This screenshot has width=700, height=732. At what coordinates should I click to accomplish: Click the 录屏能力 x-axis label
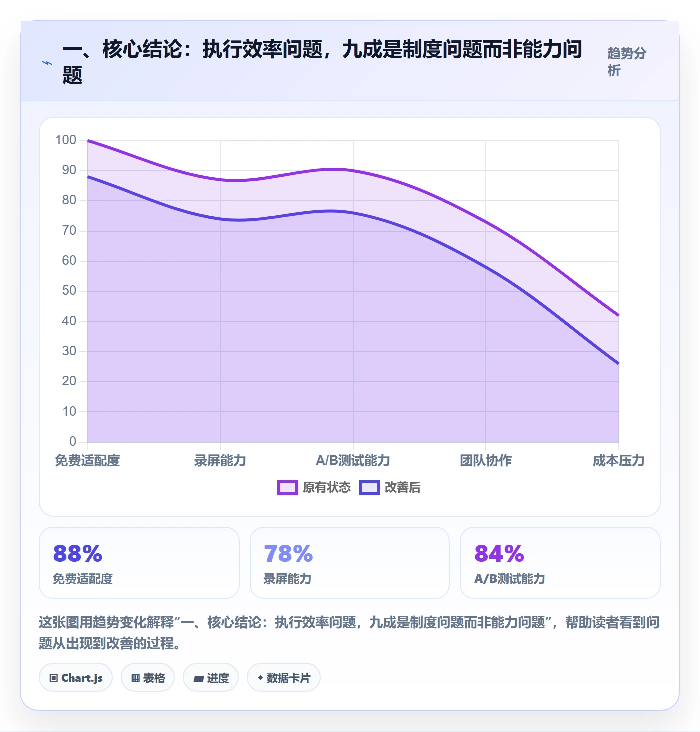click(220, 461)
